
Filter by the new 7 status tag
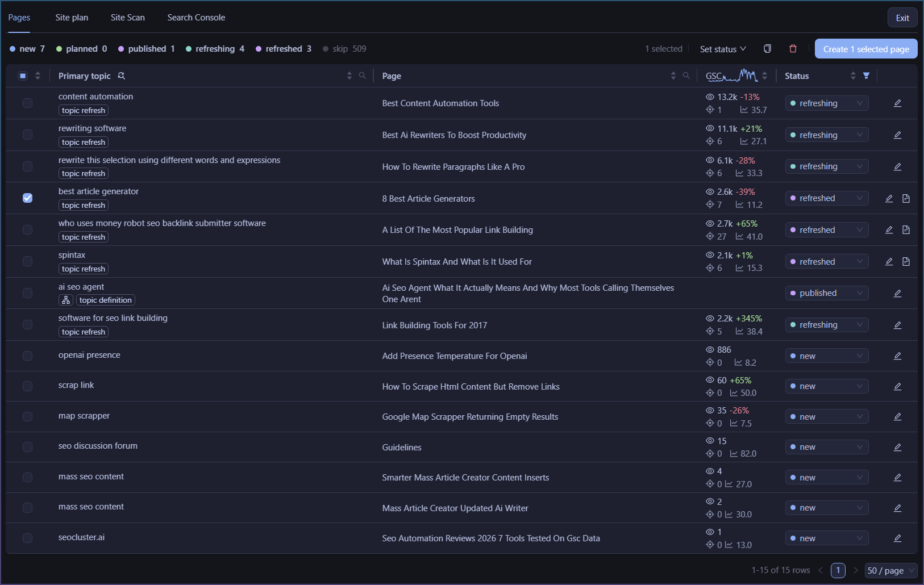(x=27, y=49)
